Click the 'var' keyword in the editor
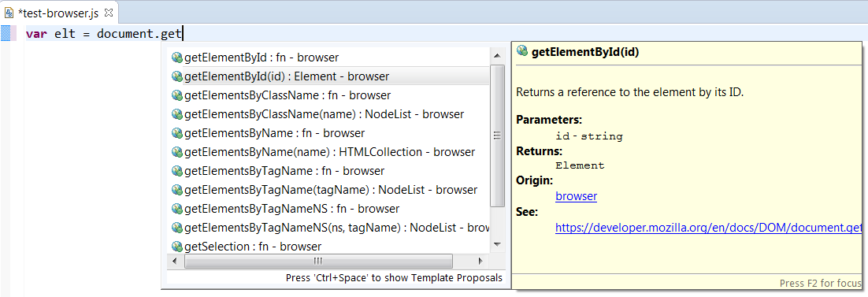Screen dimensions: 868x297 pyautogui.click(x=36, y=34)
